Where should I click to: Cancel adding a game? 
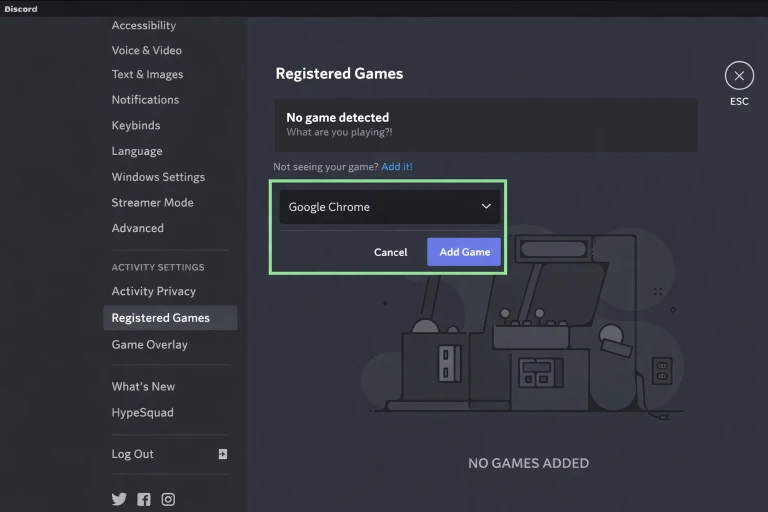390,252
